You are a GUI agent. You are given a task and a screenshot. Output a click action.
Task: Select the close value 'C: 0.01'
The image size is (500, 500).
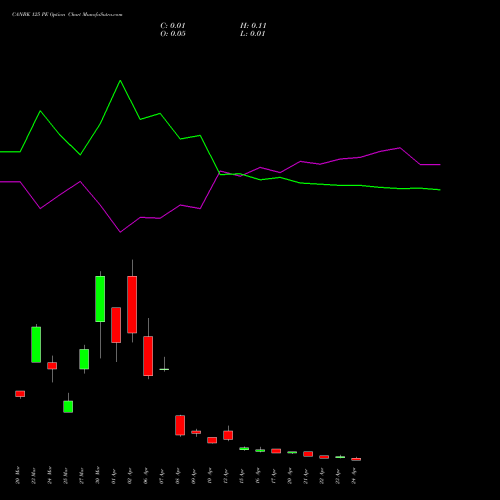[173, 26]
